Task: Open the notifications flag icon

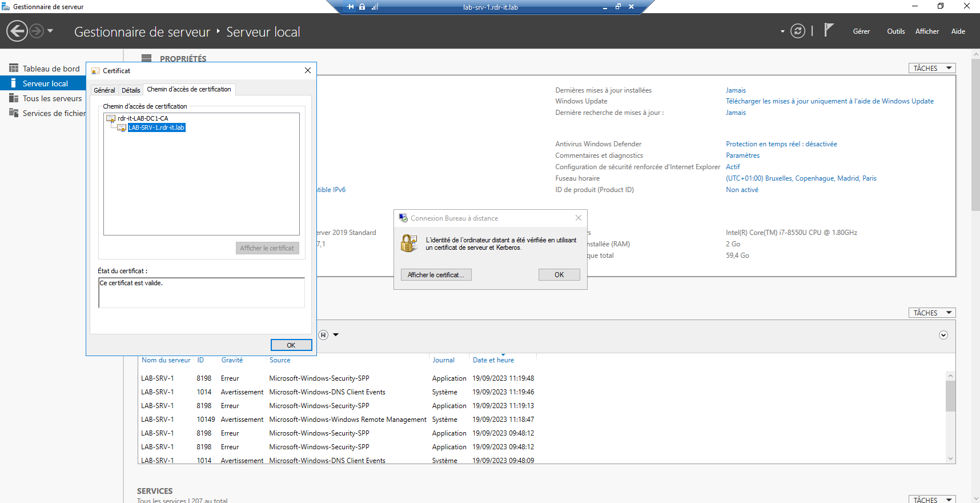Action: click(x=829, y=30)
